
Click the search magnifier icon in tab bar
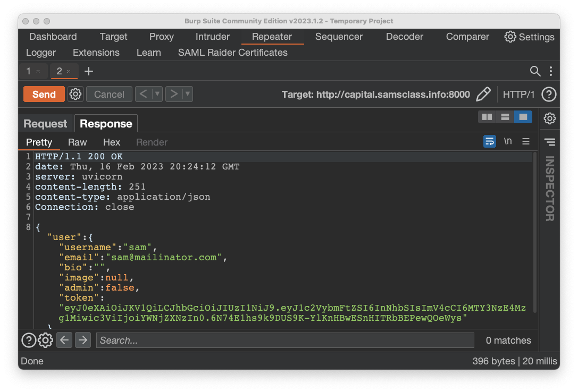click(x=535, y=71)
